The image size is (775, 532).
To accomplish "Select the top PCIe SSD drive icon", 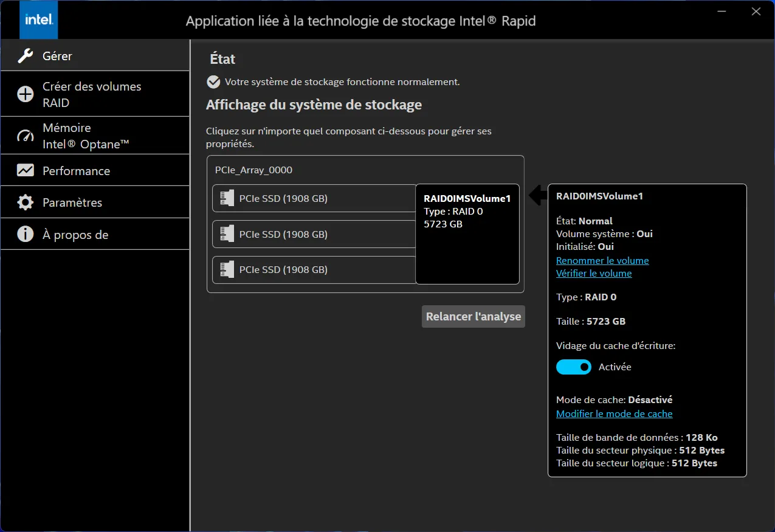I will tap(227, 198).
